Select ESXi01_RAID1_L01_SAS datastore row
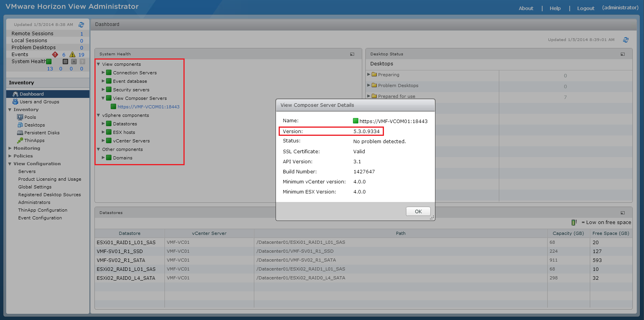 [x=126, y=243]
